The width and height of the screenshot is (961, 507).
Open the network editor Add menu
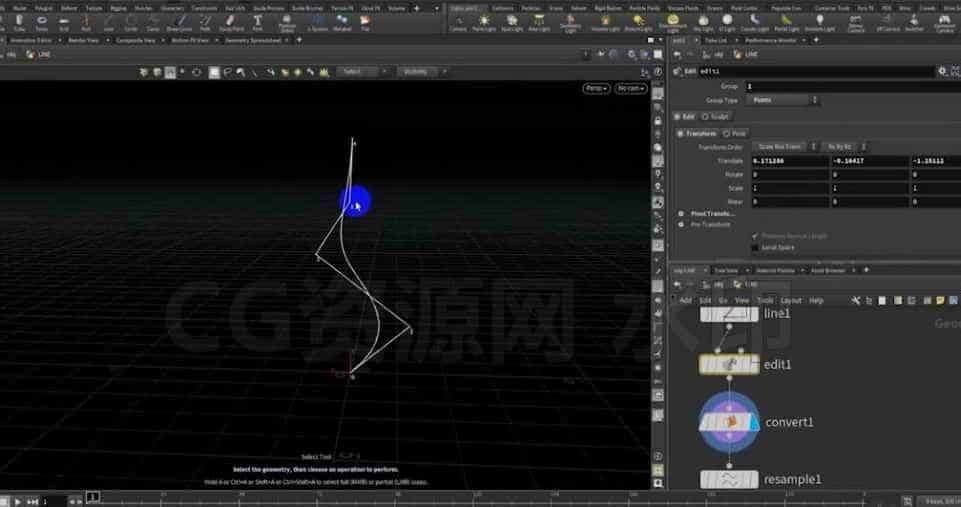pos(685,300)
